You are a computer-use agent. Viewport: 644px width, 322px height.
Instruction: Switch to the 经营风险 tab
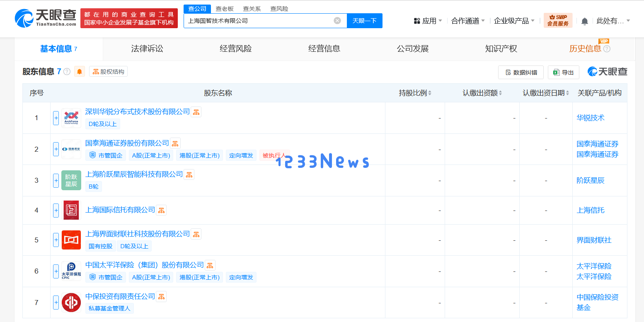(x=236, y=49)
